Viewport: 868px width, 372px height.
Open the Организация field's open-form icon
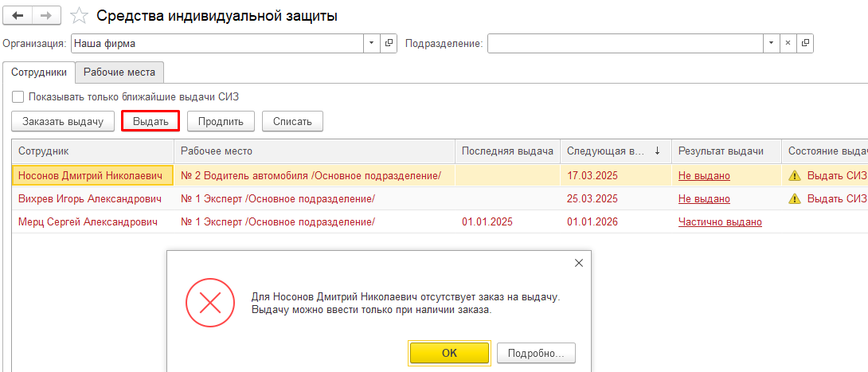(389, 43)
